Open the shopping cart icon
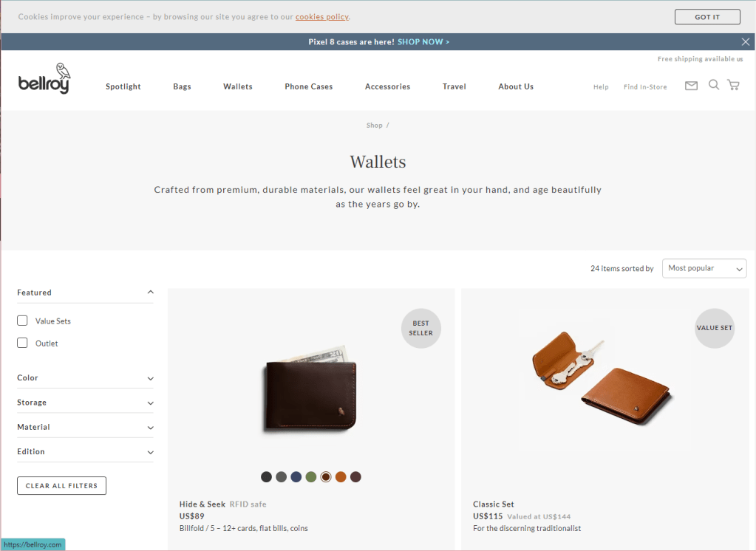Screen dimensions: 756x551 pos(733,86)
